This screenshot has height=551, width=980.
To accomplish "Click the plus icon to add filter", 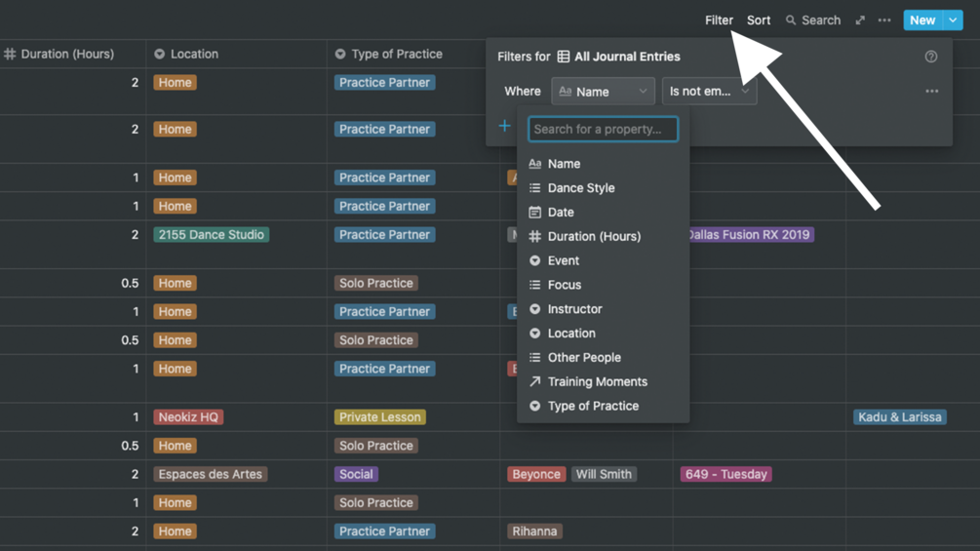I will [x=504, y=126].
